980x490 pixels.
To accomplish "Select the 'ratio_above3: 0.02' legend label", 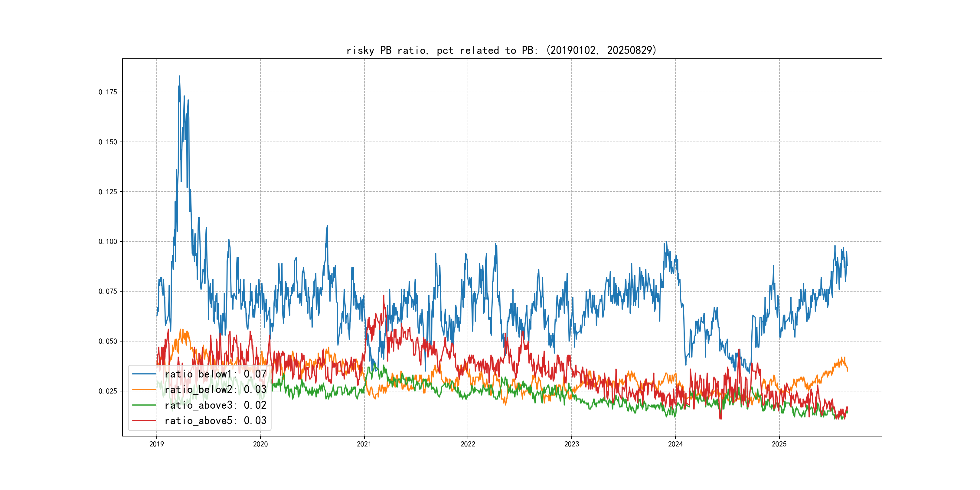I will pyautogui.click(x=215, y=405).
